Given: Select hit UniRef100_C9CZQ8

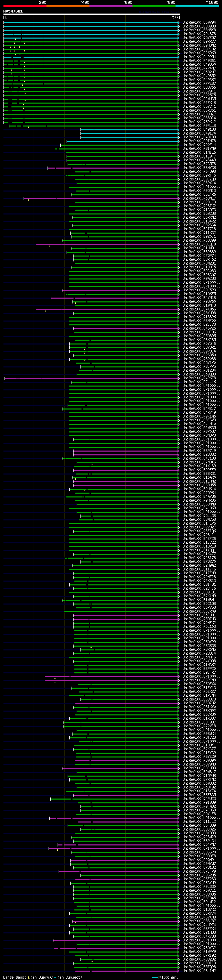Looking at the screenshot, I should coord(199,179).
